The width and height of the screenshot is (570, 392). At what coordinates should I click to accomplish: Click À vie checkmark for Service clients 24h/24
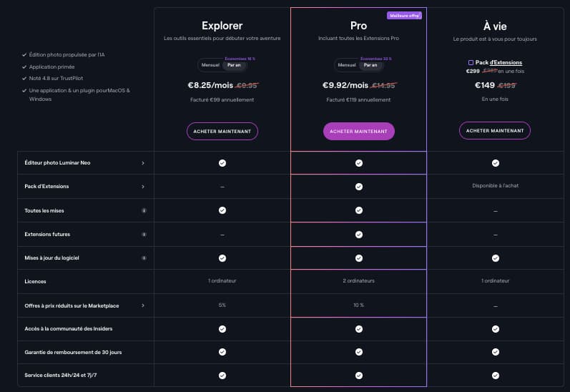pyautogui.click(x=496, y=376)
